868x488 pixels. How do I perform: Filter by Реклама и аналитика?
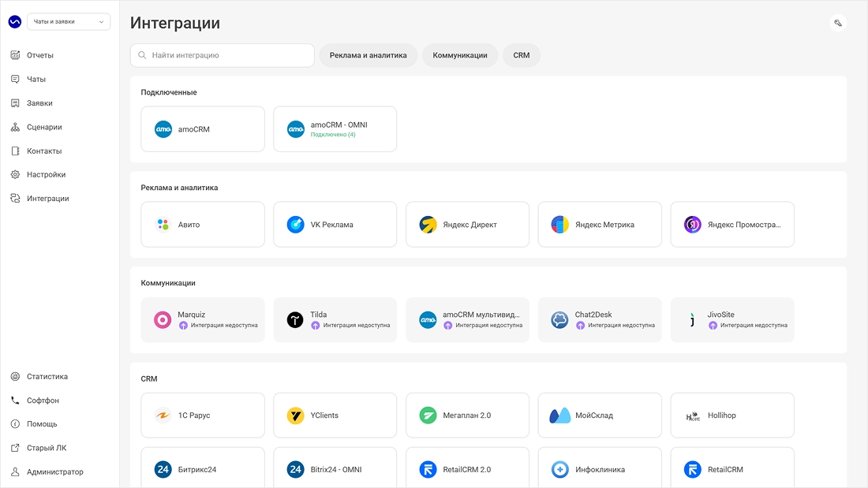click(369, 55)
